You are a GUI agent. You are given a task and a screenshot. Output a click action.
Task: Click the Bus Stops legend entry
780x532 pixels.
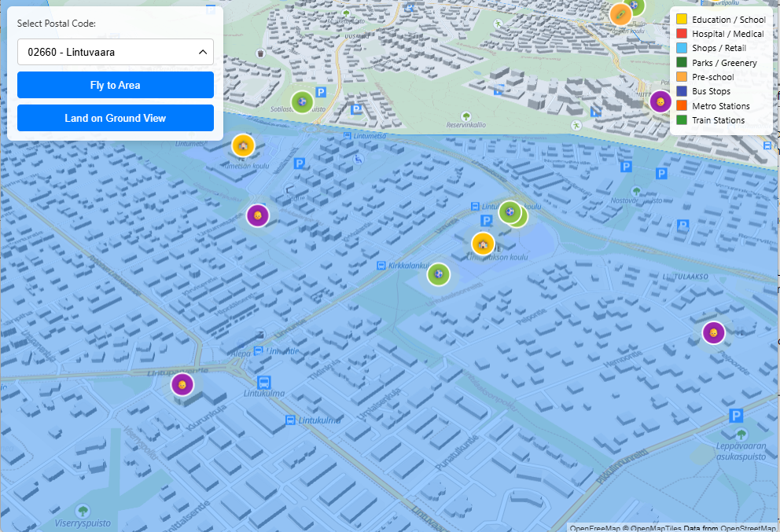(704, 91)
